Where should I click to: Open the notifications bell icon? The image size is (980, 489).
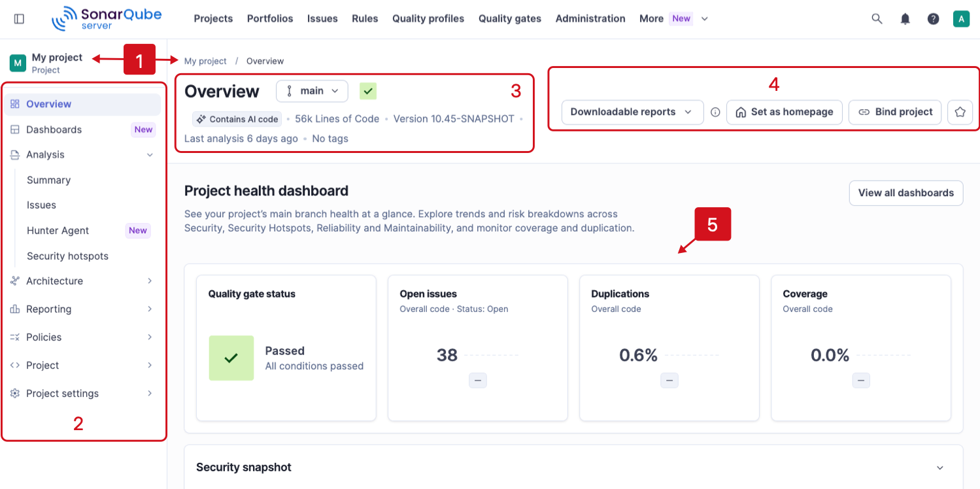tap(905, 19)
